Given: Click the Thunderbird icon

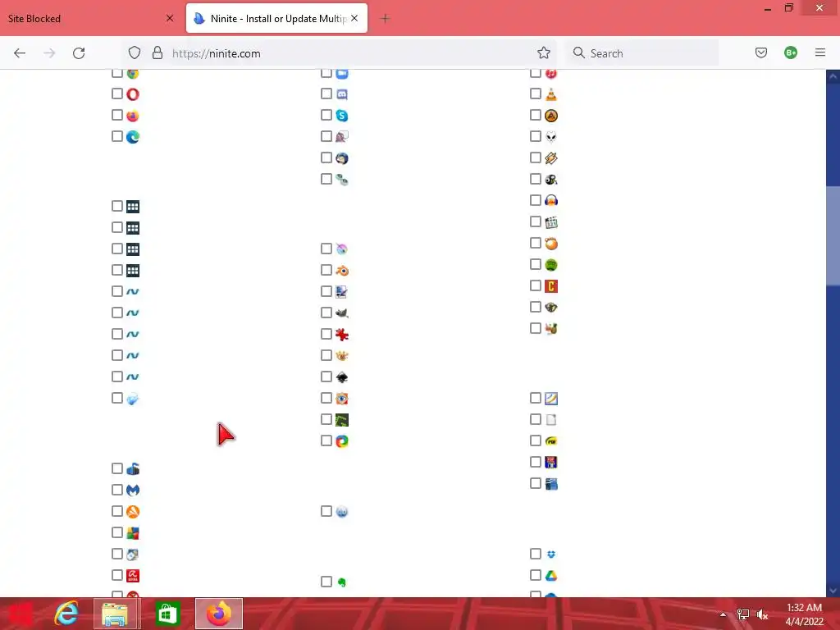Looking at the screenshot, I should point(342,158).
